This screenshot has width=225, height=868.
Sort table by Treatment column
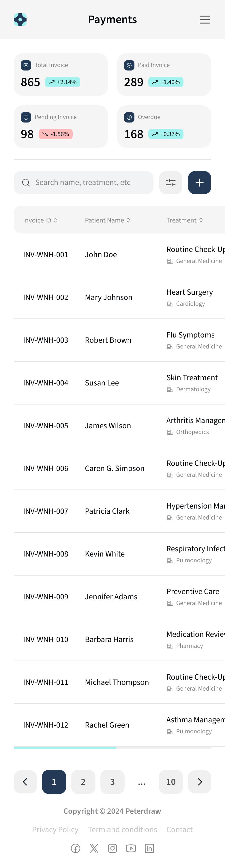[x=184, y=220]
